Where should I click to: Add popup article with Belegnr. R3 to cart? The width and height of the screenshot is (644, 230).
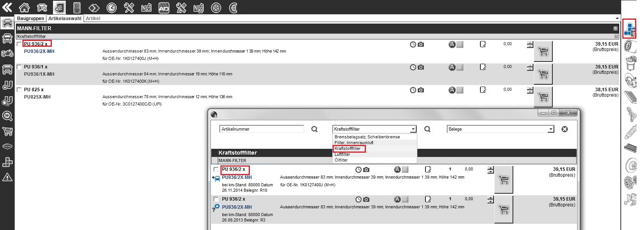pyautogui.click(x=504, y=209)
